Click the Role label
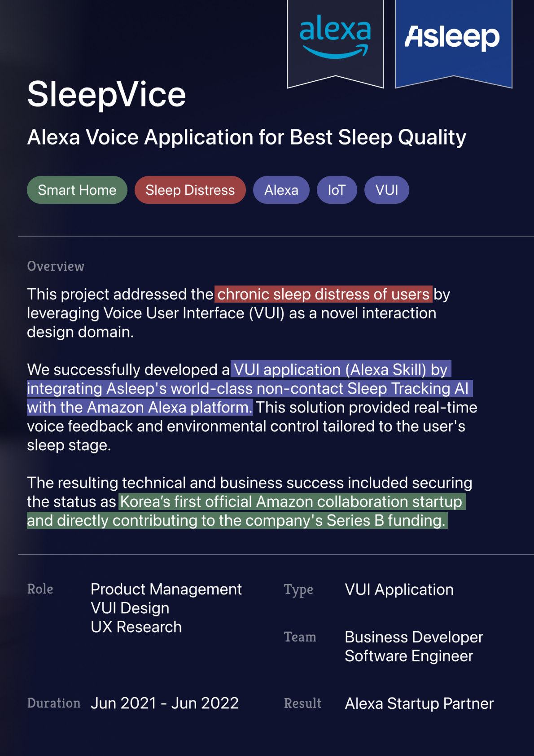Image resolution: width=534 pixels, height=756 pixels. 40,589
